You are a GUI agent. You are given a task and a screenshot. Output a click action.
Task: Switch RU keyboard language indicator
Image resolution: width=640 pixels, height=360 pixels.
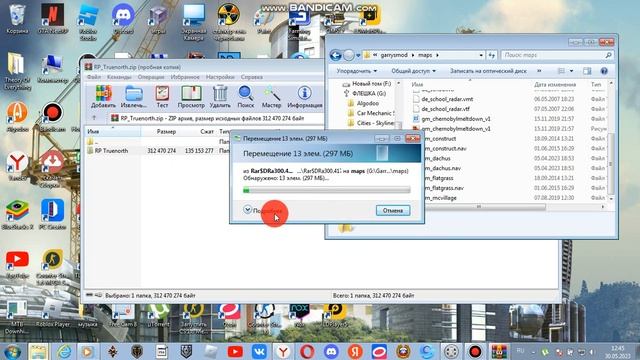point(520,351)
